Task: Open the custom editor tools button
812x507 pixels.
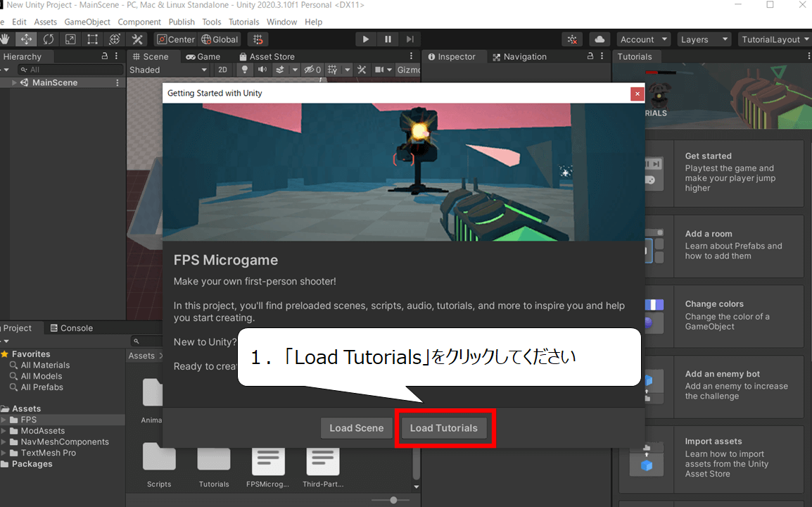Action: [x=137, y=39]
